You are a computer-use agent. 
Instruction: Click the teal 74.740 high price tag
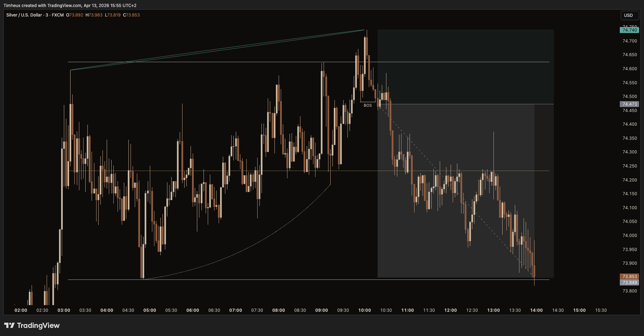[628, 31]
